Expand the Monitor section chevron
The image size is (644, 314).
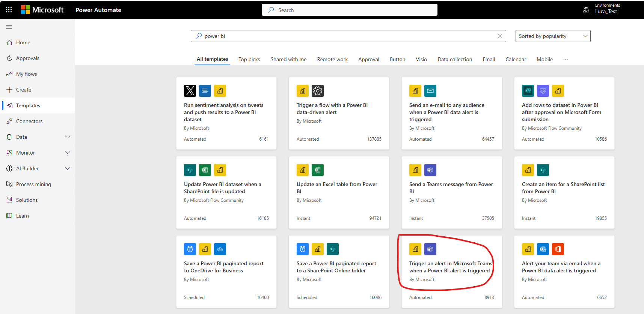click(x=68, y=153)
